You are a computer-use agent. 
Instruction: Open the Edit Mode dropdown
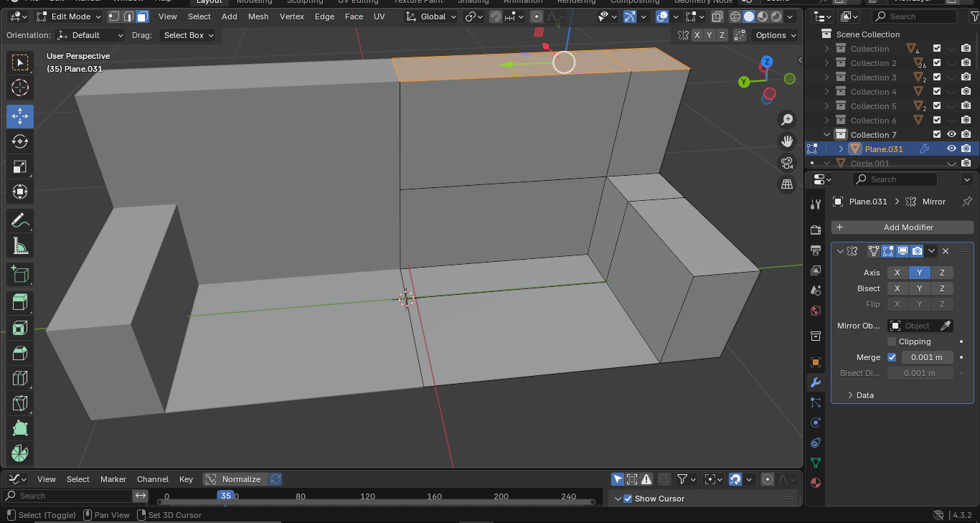pyautogui.click(x=70, y=17)
